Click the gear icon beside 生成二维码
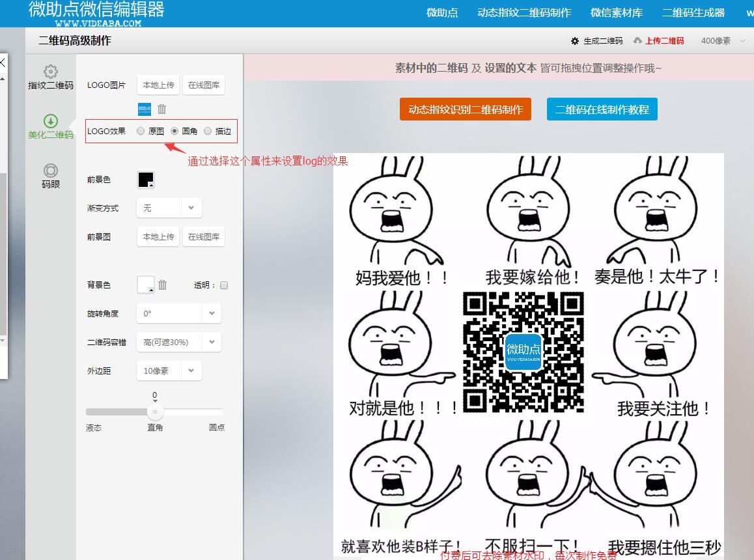Screen dimensions: 754x560 (575, 41)
